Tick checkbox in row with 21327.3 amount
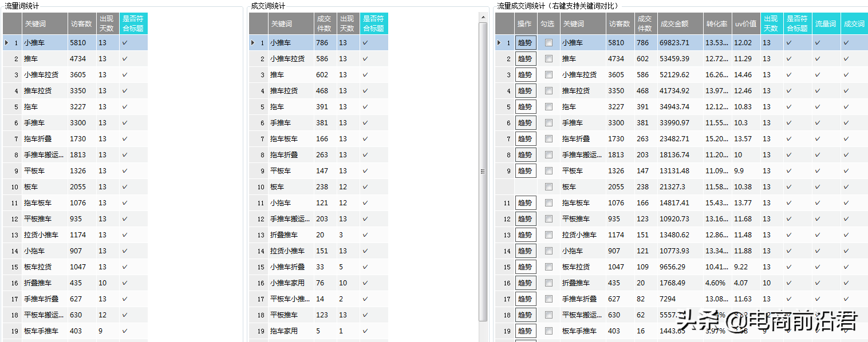The height and width of the screenshot is (342, 868). 549,187
